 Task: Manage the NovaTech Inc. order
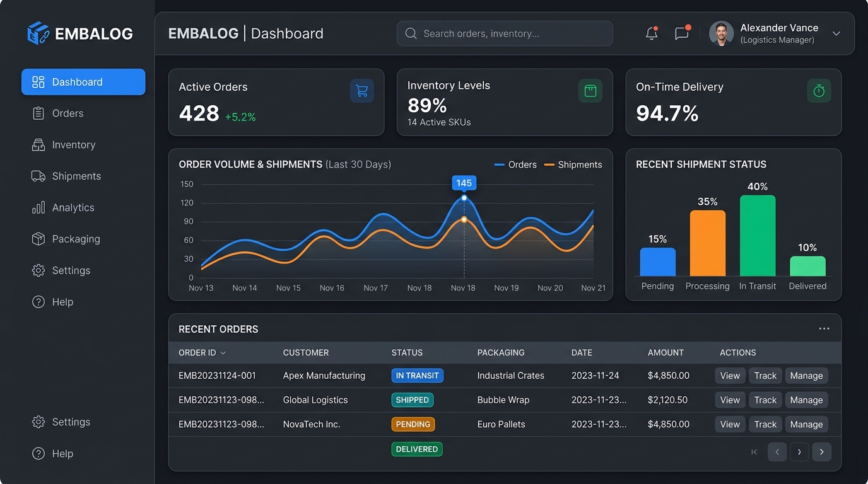click(806, 424)
